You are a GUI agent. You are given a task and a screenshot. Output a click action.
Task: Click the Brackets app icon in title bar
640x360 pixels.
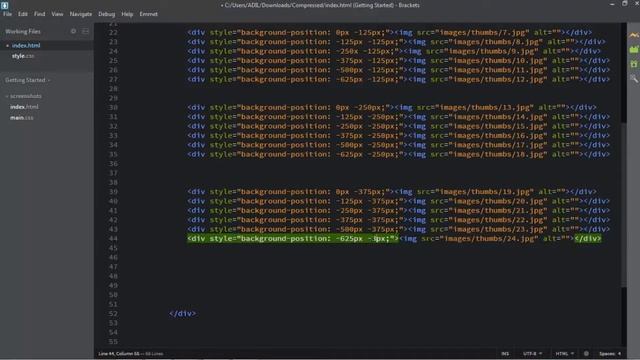pyautogui.click(x=4, y=5)
